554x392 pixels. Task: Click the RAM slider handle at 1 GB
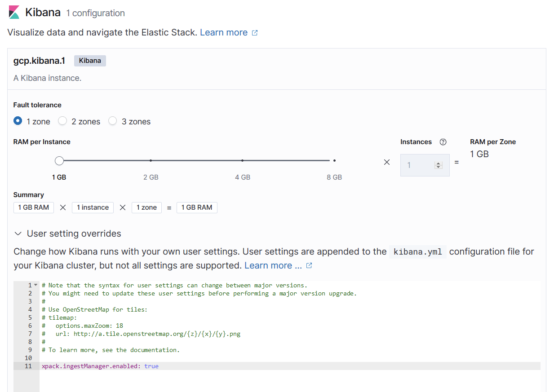(x=59, y=161)
